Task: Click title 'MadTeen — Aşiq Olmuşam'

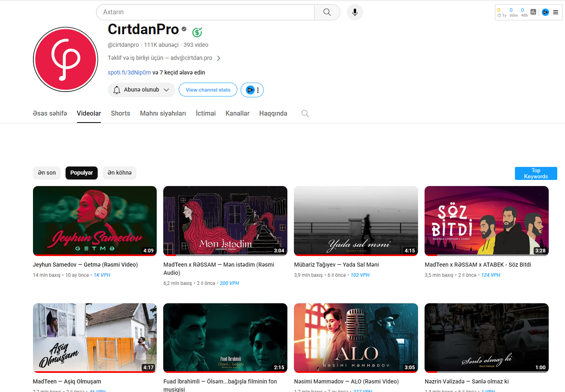Action: click(x=67, y=381)
